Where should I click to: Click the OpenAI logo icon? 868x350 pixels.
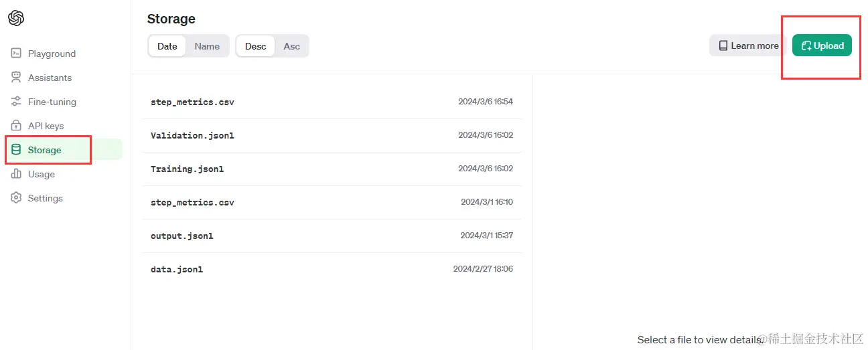click(16, 18)
